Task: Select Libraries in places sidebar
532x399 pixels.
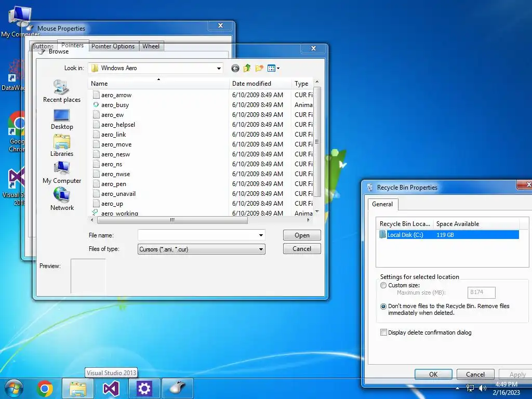Action: (x=62, y=145)
